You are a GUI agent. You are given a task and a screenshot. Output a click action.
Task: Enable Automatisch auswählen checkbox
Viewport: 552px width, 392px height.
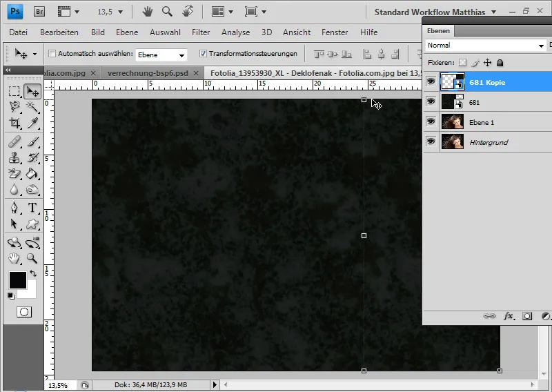click(52, 54)
